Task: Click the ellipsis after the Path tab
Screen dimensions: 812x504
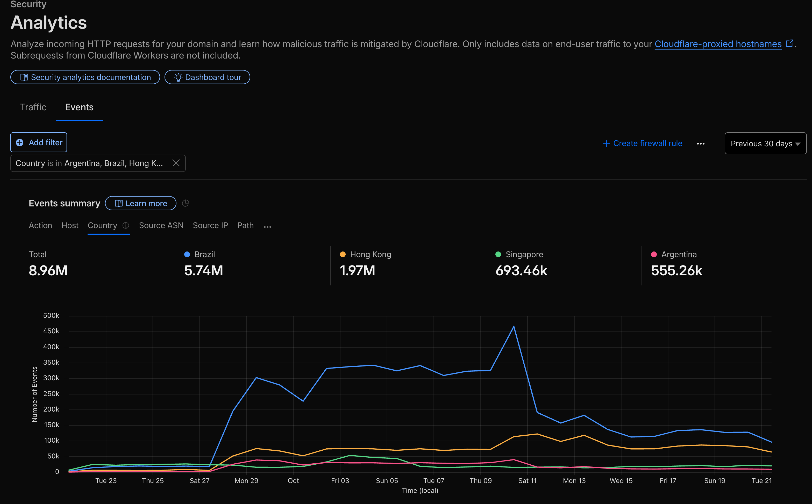Action: click(267, 227)
